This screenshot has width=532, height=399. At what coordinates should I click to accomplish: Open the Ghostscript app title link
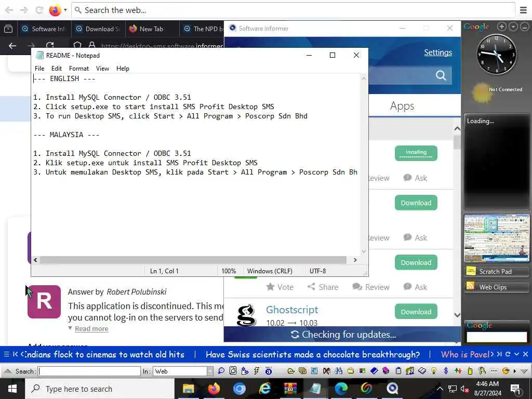click(x=292, y=310)
